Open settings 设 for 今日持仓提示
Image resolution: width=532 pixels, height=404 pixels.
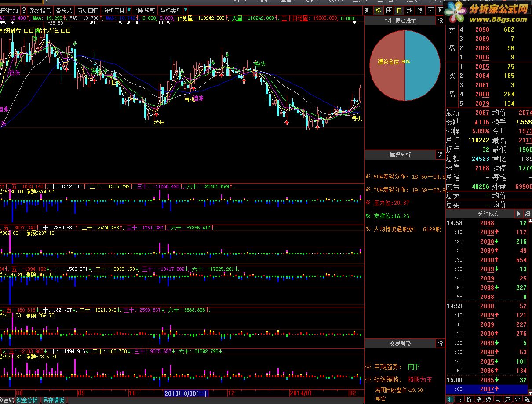click(440, 20)
